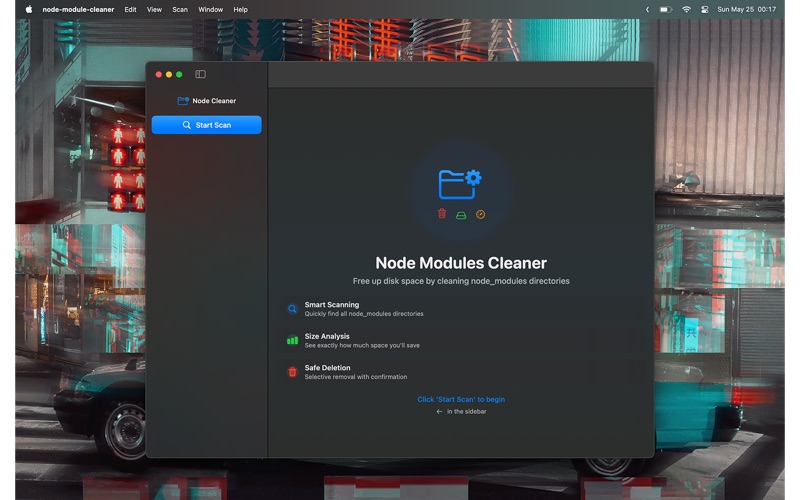Click the large folder-gear logo icon
The height and width of the screenshot is (500, 800).
460,184
